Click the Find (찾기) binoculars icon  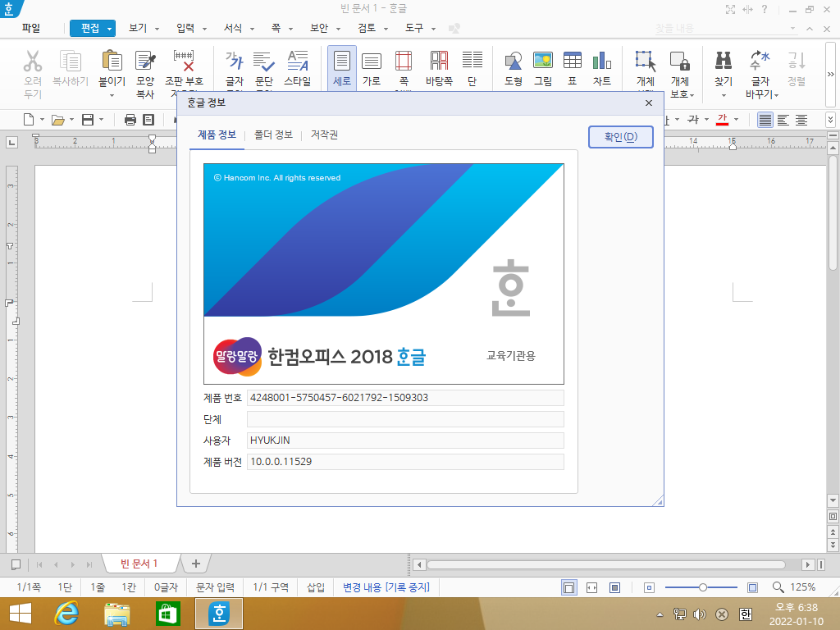click(724, 61)
